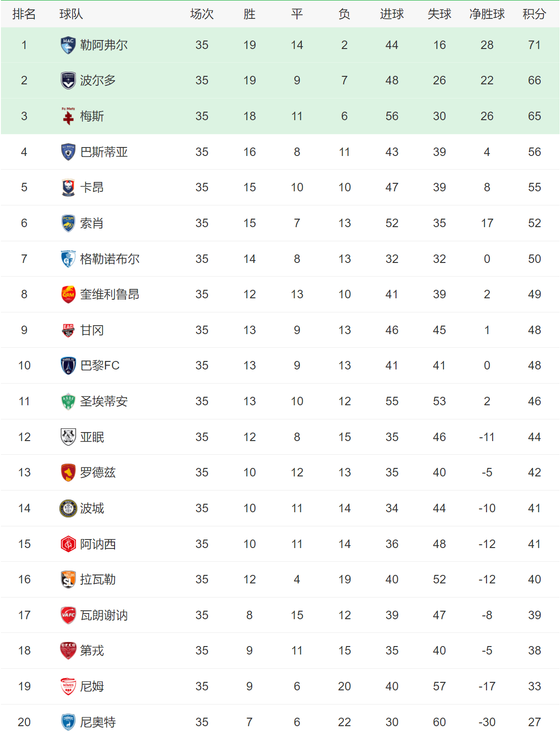Click the Sochaux (索肖) club crest
The image size is (560, 737).
68,223
